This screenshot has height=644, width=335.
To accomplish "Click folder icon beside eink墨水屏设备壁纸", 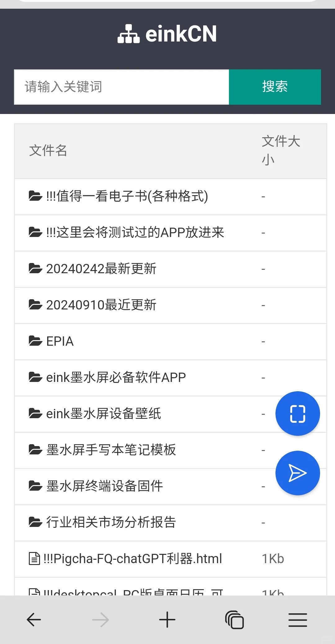I will [35, 414].
